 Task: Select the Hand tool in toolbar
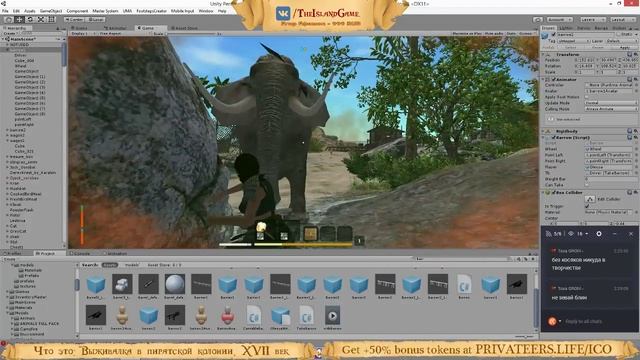8,19
